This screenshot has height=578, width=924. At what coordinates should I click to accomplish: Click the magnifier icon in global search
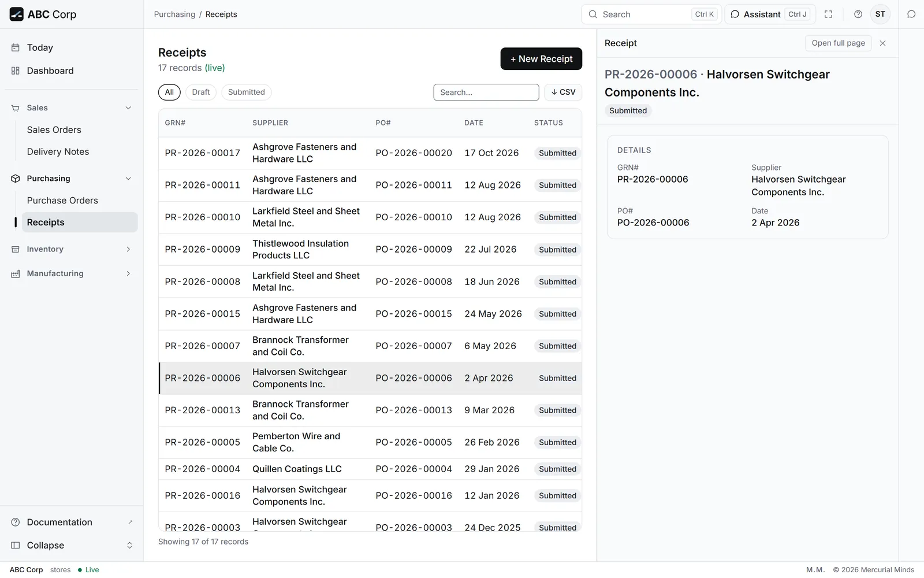[593, 14]
